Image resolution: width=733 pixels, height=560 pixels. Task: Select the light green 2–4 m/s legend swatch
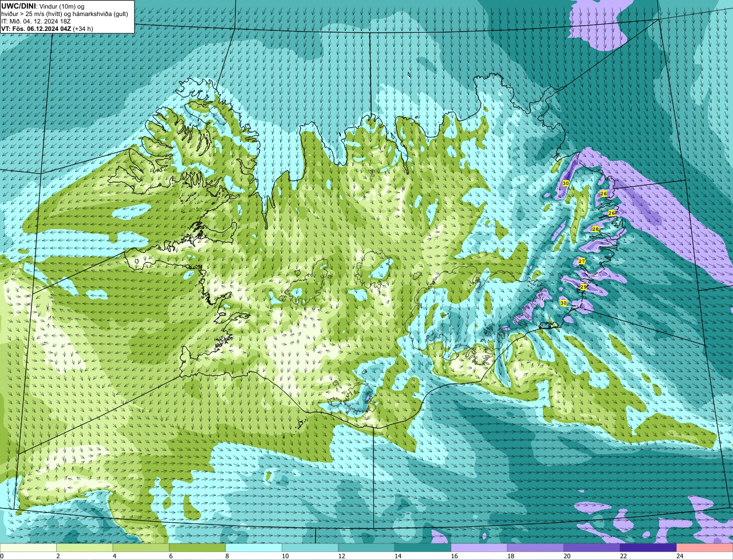click(84, 547)
